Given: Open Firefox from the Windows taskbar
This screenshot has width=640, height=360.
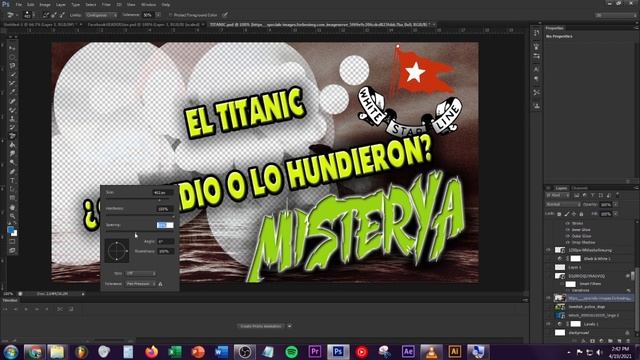Looking at the screenshot, I should tap(151, 351).
